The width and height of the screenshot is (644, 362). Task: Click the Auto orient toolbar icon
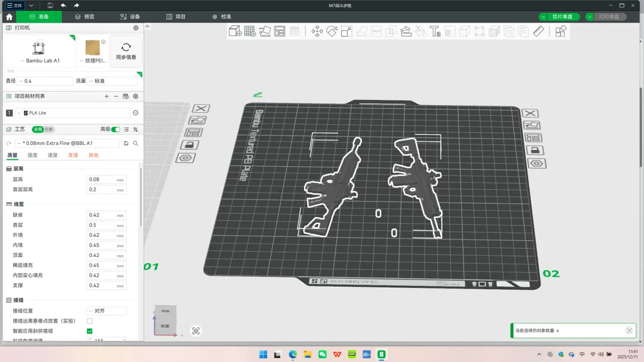265,31
